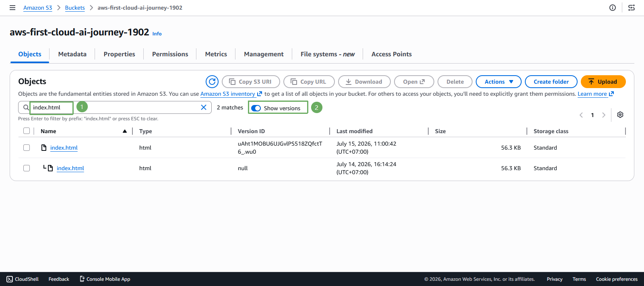644x286 pixels.
Task: Click the file icon of latest index.html
Action: click(x=44, y=148)
